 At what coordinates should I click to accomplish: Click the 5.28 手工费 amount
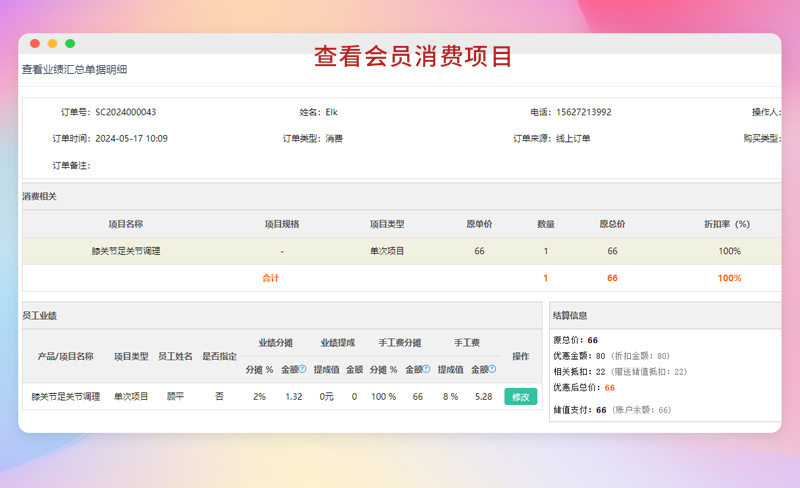pos(483,397)
